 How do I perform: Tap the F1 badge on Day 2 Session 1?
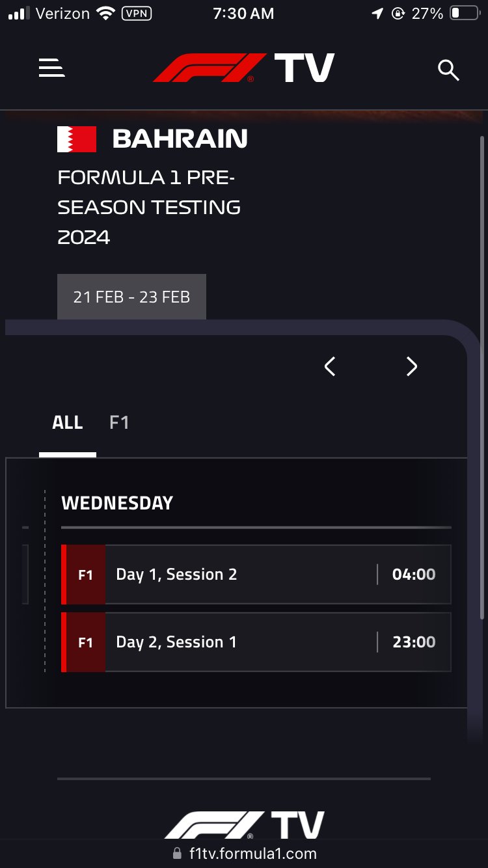pos(85,642)
